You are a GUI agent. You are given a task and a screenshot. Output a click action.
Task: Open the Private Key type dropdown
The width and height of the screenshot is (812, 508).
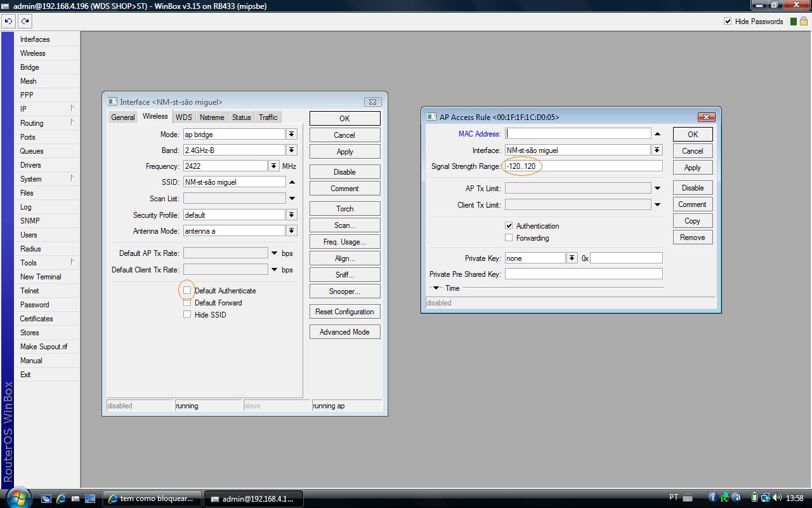(x=572, y=258)
